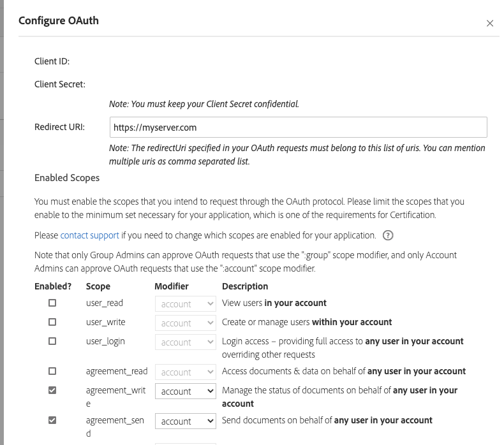Click the user_write scope name

point(105,322)
